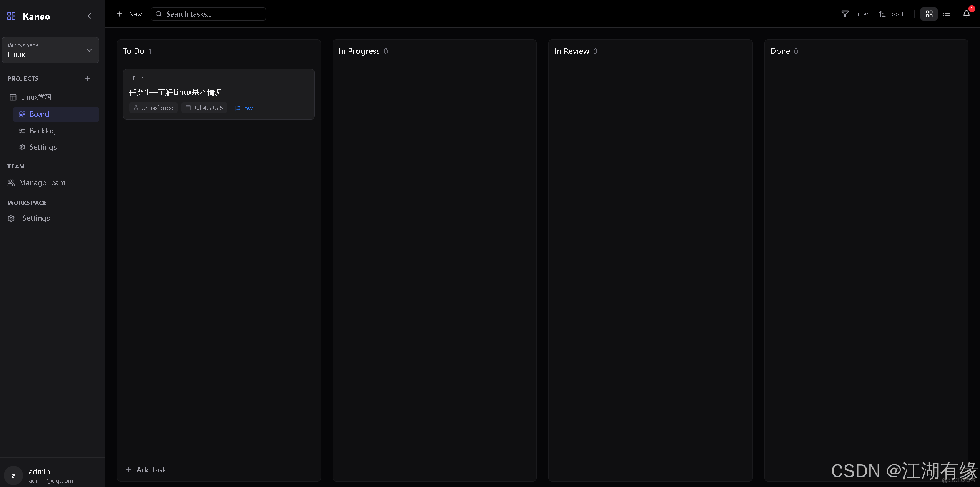Click the low priority flag
Image resolution: width=980 pixels, height=487 pixels.
244,108
